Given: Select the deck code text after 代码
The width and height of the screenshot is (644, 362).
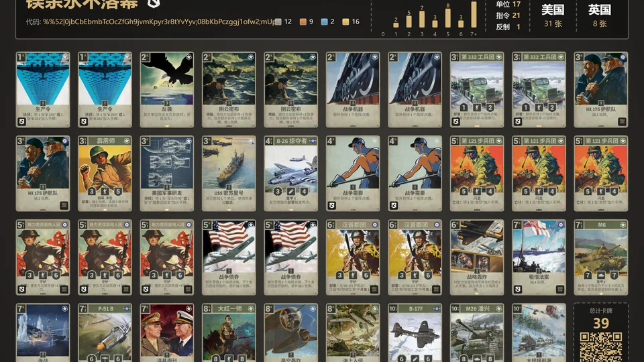Looking at the screenshot, I should click(158, 21).
